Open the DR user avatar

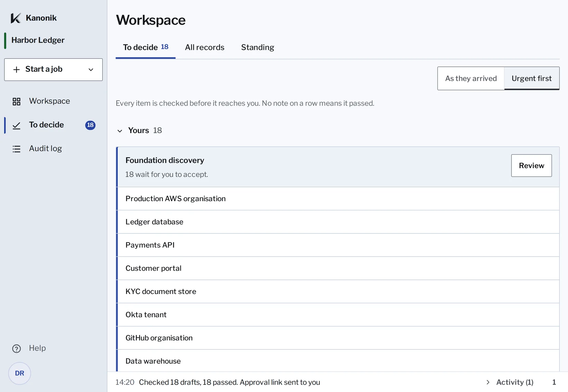(20, 373)
